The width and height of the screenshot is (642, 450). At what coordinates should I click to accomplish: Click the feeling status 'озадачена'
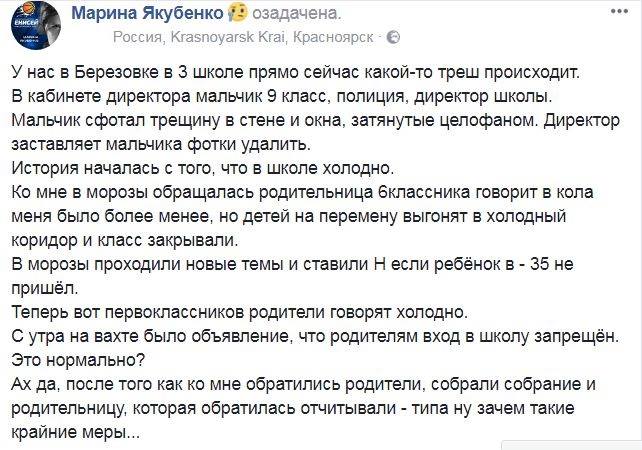click(x=296, y=14)
